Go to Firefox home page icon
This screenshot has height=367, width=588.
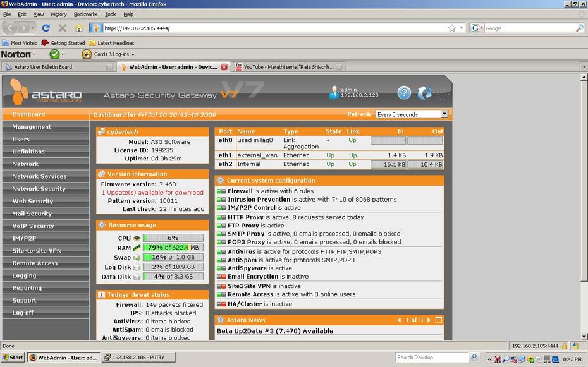click(x=79, y=28)
